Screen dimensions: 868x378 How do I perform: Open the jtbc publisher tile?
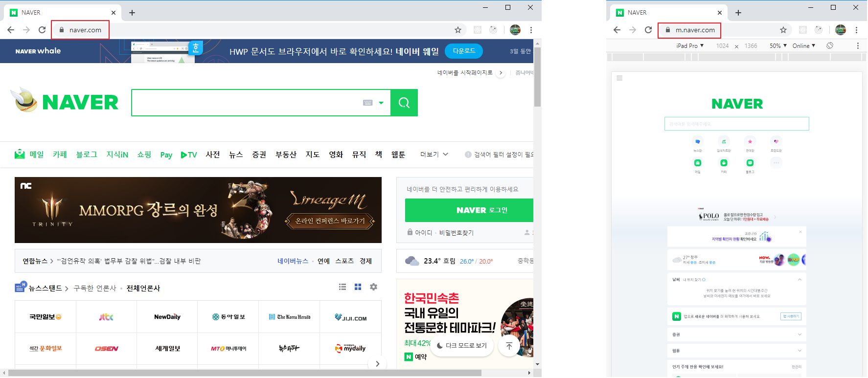point(106,317)
